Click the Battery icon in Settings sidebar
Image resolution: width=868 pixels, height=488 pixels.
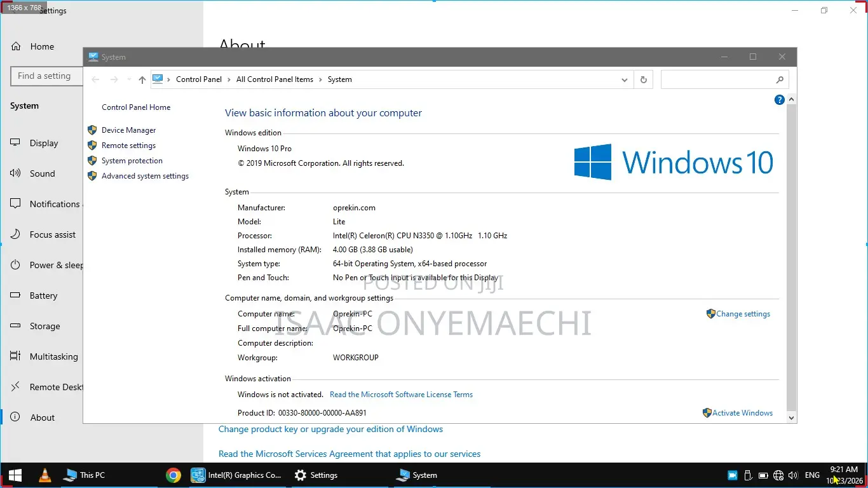[x=16, y=295]
